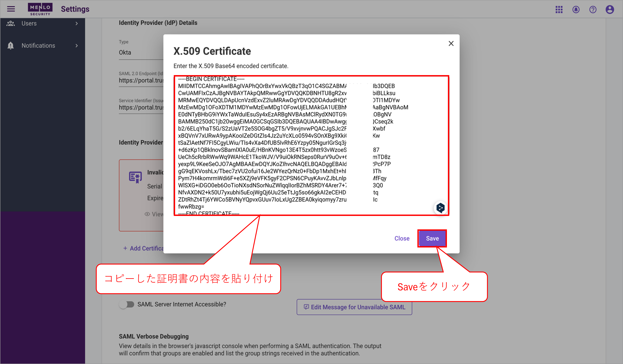
Task: Click the X.509 Certificate dialog title
Action: (x=212, y=51)
